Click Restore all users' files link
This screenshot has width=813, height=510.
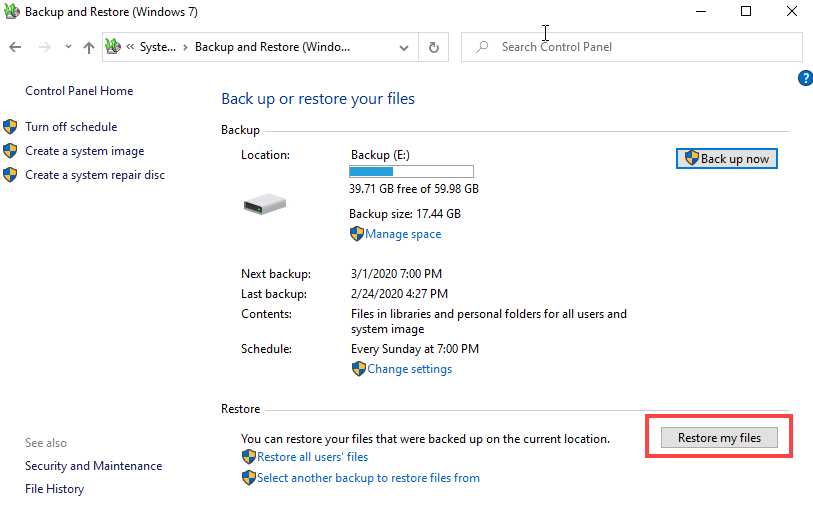312,457
